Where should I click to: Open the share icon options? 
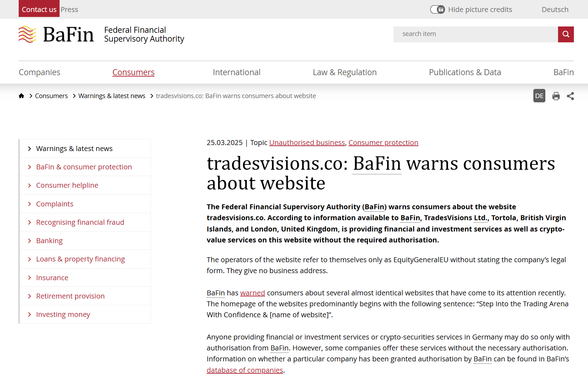(570, 96)
